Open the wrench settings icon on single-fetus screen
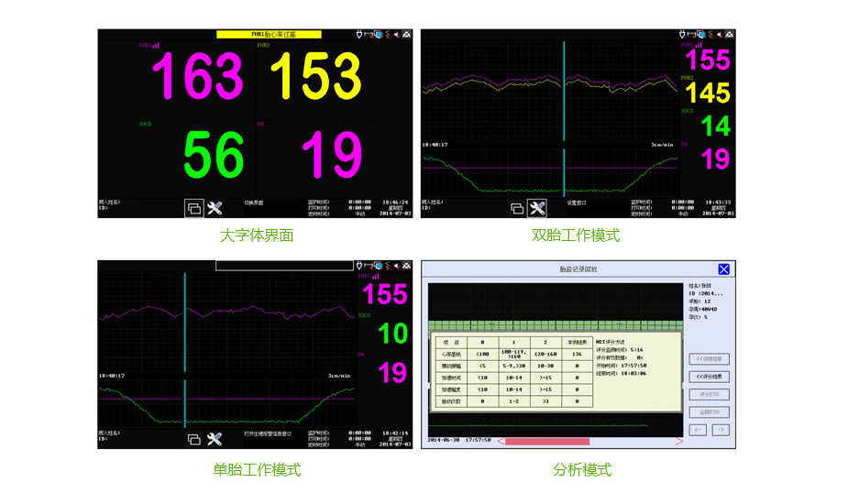 point(215,439)
